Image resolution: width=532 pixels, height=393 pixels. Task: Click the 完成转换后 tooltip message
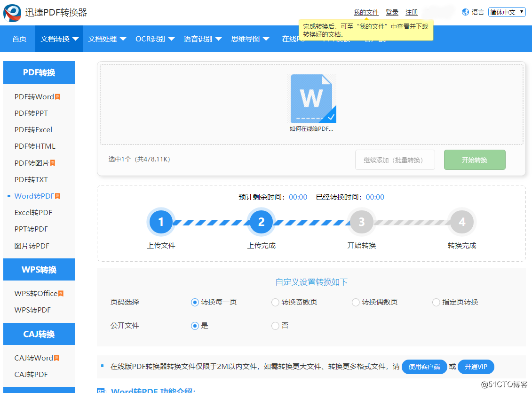[366, 30]
